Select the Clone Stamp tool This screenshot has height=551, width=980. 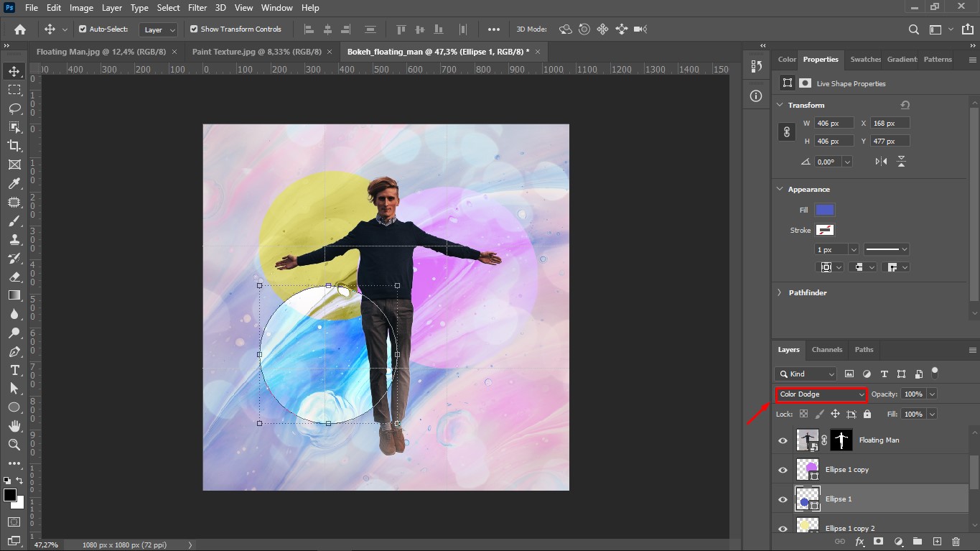point(14,240)
